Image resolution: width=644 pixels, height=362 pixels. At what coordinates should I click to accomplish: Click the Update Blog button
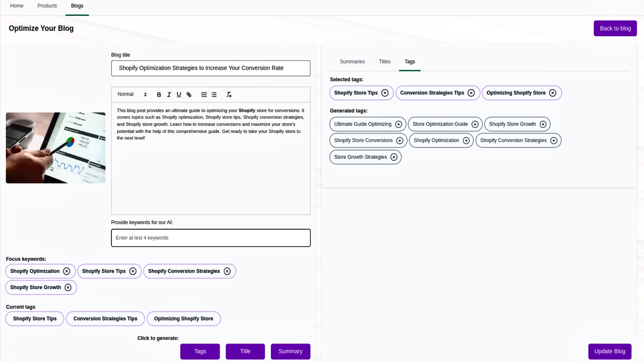610,352
